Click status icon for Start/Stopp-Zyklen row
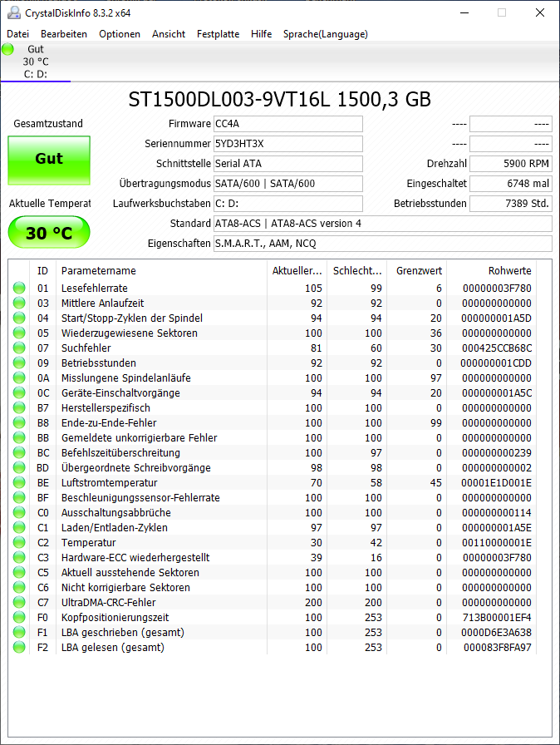The height and width of the screenshot is (745, 560). pos(19,318)
